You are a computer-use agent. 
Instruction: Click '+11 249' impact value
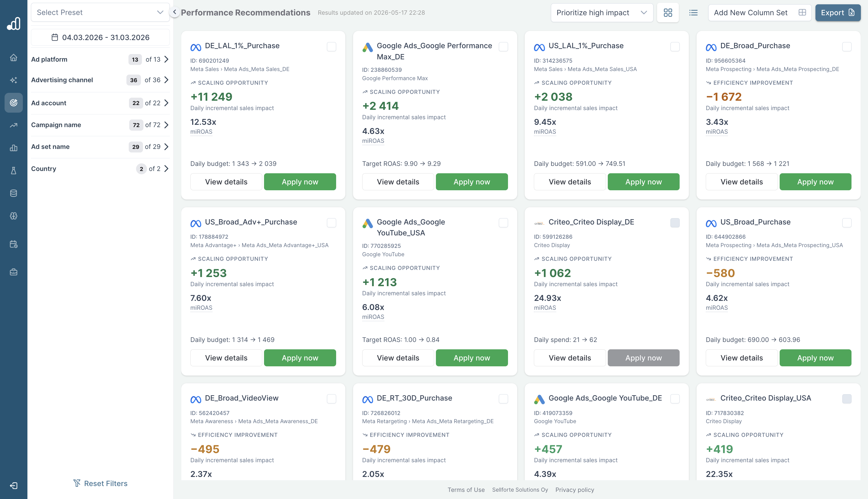[x=211, y=97]
